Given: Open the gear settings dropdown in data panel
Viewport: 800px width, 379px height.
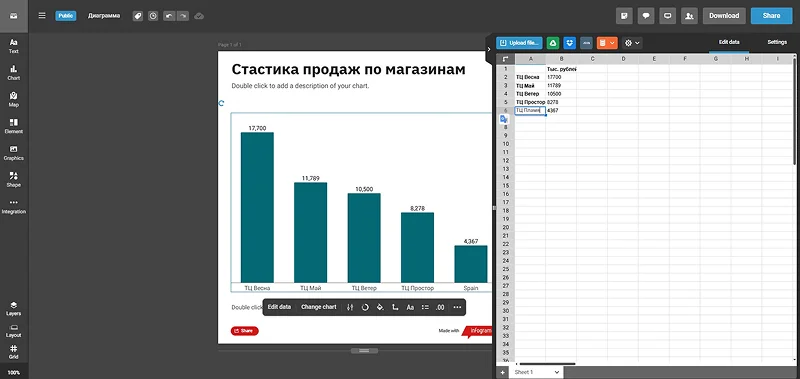Looking at the screenshot, I should click(x=632, y=43).
